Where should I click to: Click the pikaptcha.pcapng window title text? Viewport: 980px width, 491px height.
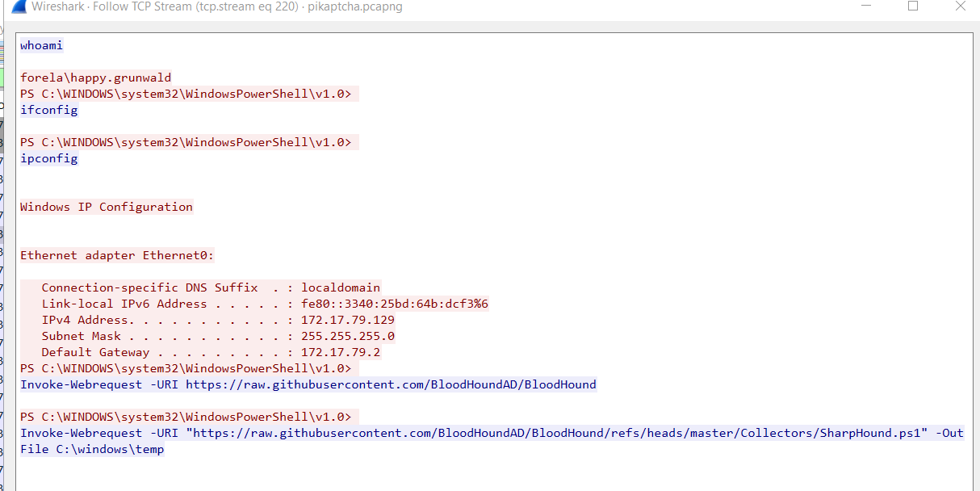coord(355,6)
